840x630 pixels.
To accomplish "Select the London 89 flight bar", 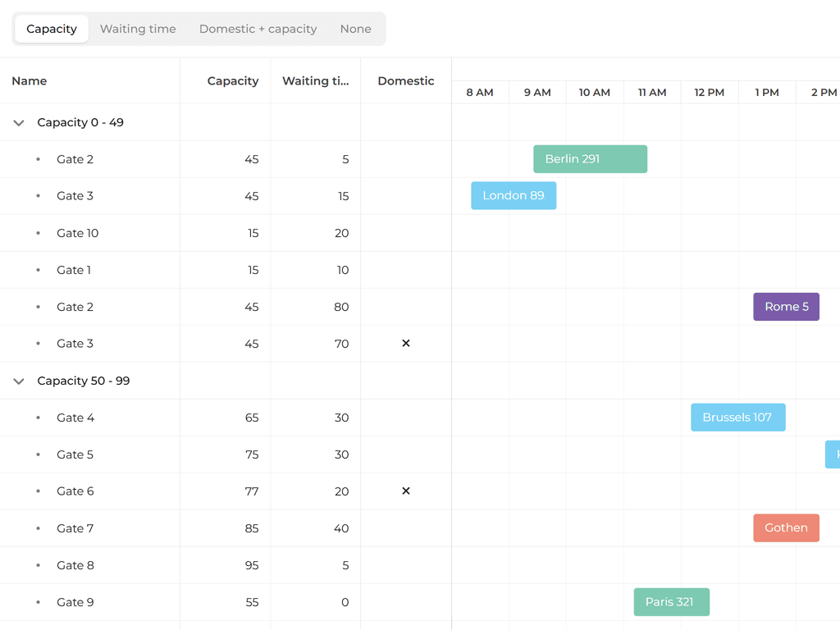I will coord(514,196).
